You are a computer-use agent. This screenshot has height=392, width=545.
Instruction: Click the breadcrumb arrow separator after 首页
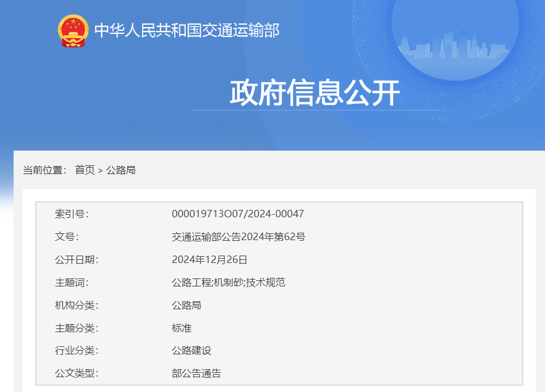point(100,170)
